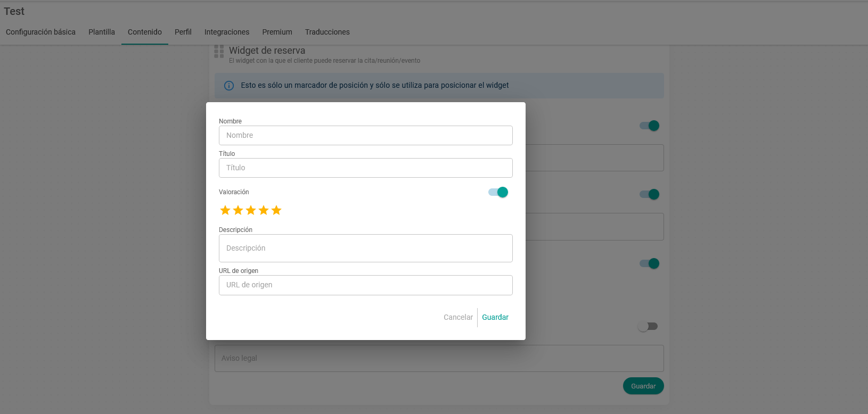Select the URL de origen field
Image resolution: width=868 pixels, height=414 pixels.
pyautogui.click(x=365, y=285)
